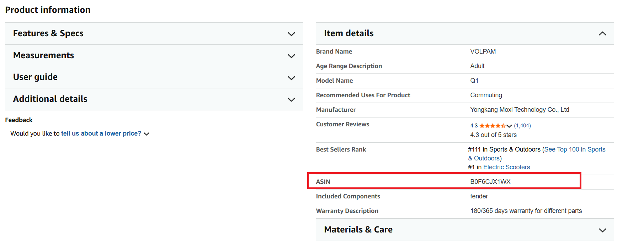The height and width of the screenshot is (252, 644).
Task: Click the star rating icons
Action: [492, 126]
